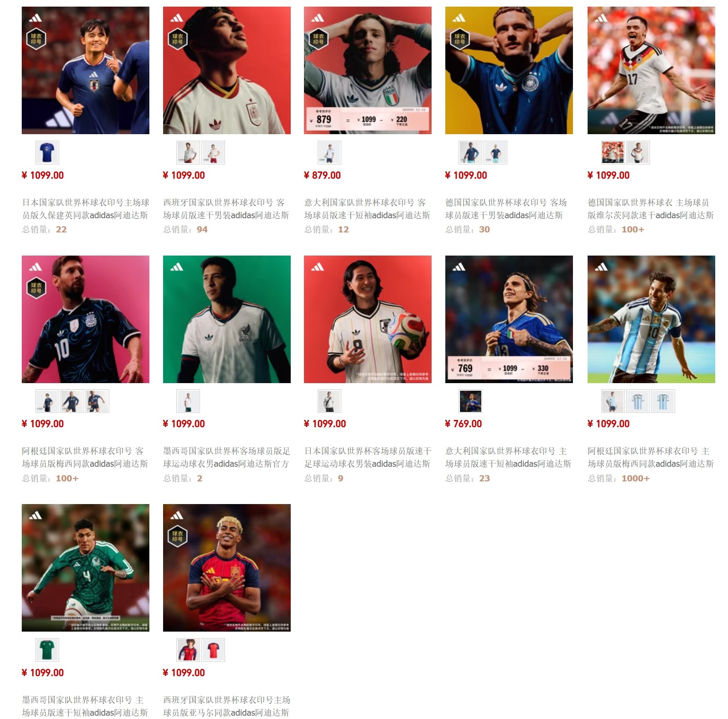This screenshot has width=728, height=719.
Task: Open the Japan home jersey product image
Action: click(x=86, y=70)
